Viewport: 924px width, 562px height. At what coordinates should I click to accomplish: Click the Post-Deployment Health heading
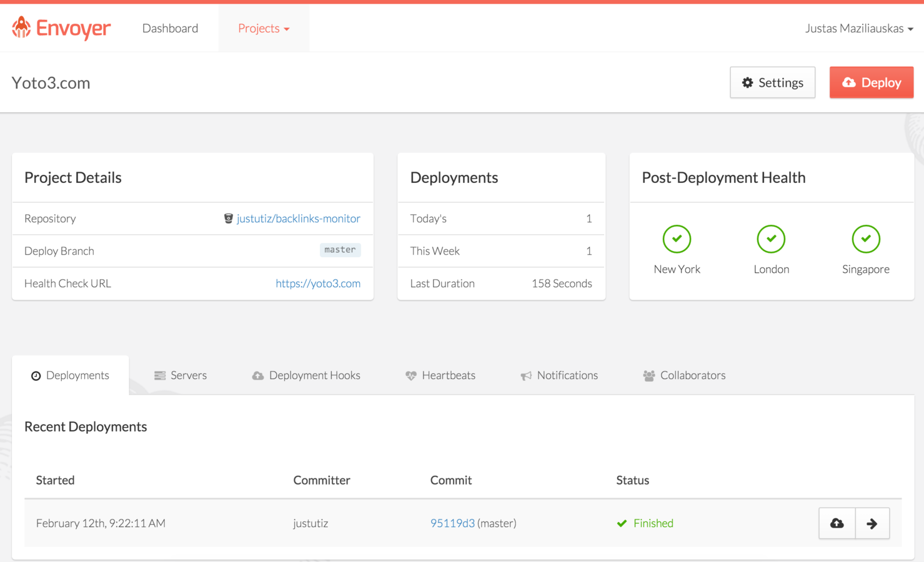tap(723, 177)
